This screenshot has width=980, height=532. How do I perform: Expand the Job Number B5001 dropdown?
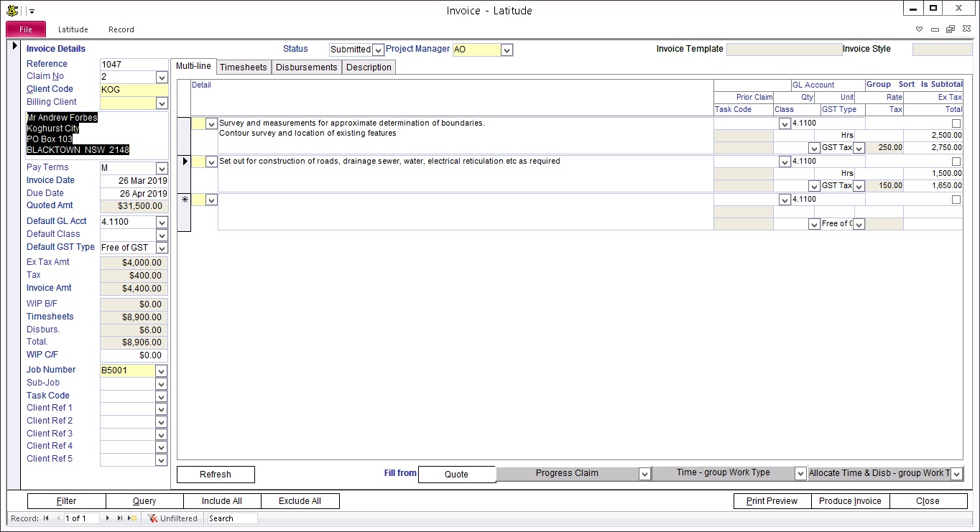[161, 370]
